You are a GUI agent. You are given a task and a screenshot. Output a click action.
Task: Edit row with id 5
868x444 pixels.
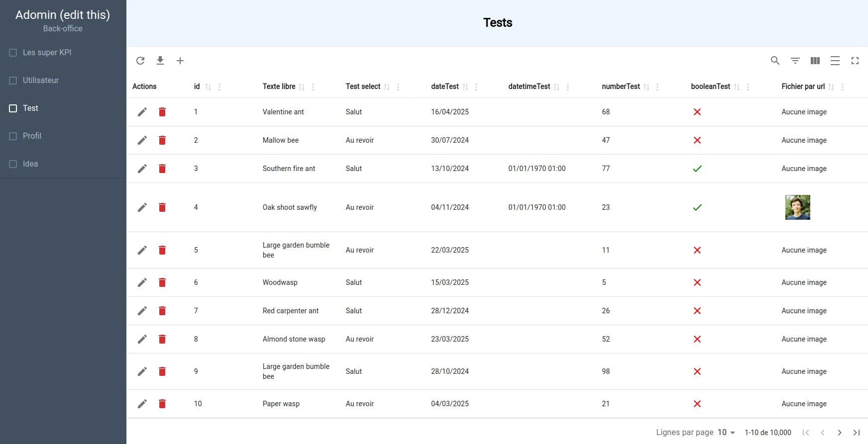[x=142, y=250]
